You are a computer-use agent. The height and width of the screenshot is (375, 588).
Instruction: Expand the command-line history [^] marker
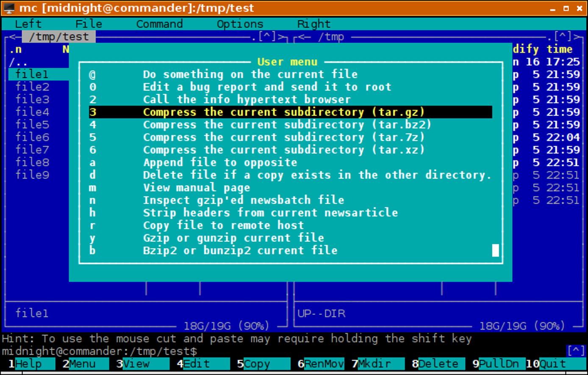pyautogui.click(x=575, y=350)
